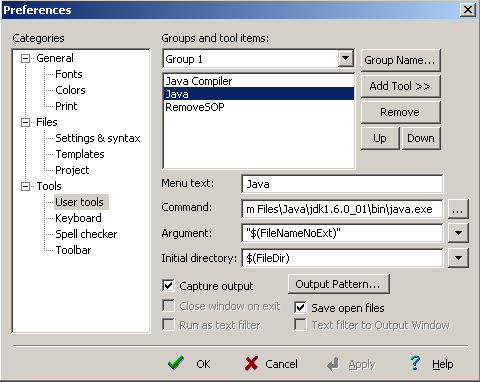480x382 pixels.
Task: Collapse the General tree node
Action: (25, 59)
